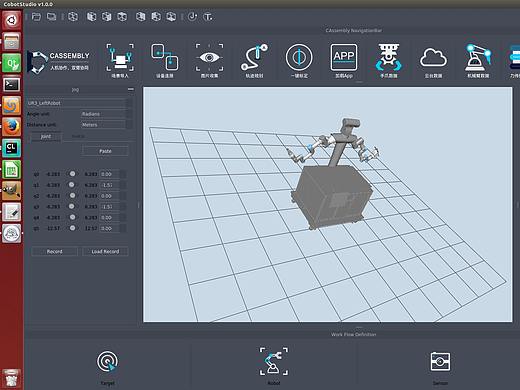Open the Ubuntu dash launcher
This screenshot has height=390, width=520.
12,20
